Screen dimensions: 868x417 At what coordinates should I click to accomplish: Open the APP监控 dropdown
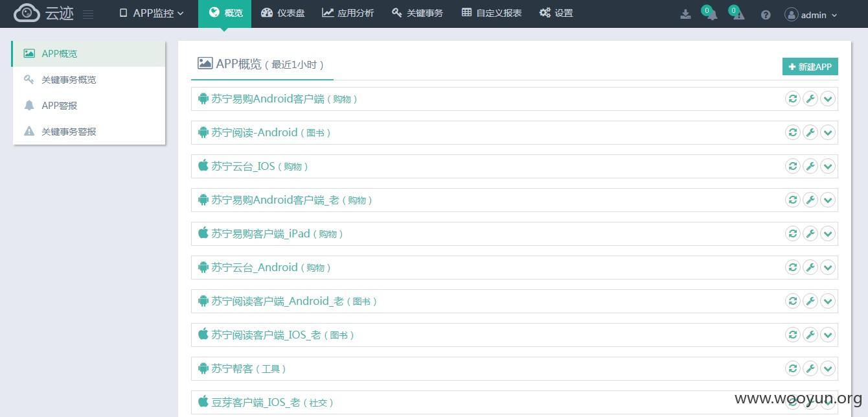tap(152, 13)
